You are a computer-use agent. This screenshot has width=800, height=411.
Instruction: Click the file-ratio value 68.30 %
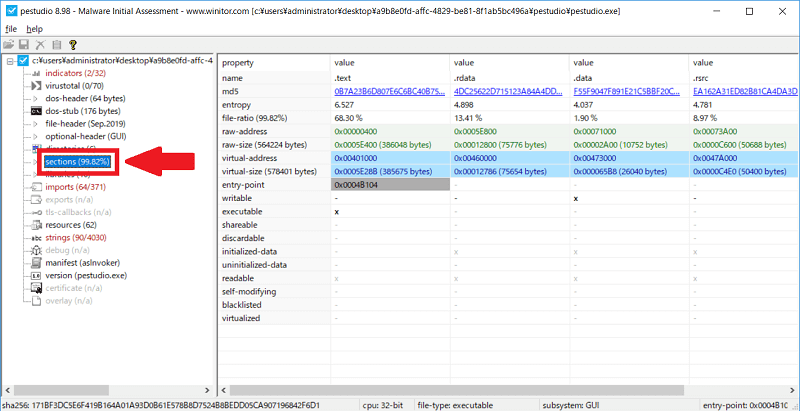click(x=348, y=118)
